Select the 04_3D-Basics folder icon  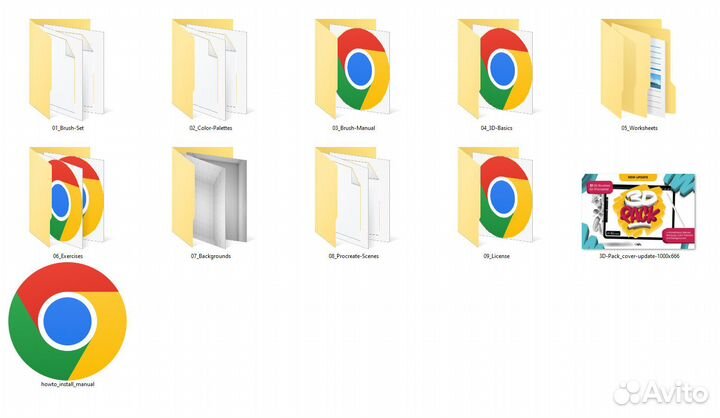click(x=495, y=69)
